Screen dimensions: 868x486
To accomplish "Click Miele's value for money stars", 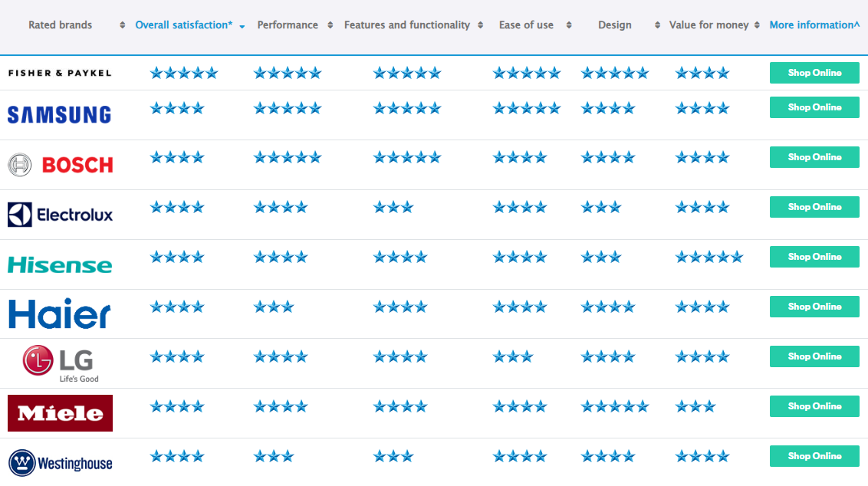I will tap(695, 407).
